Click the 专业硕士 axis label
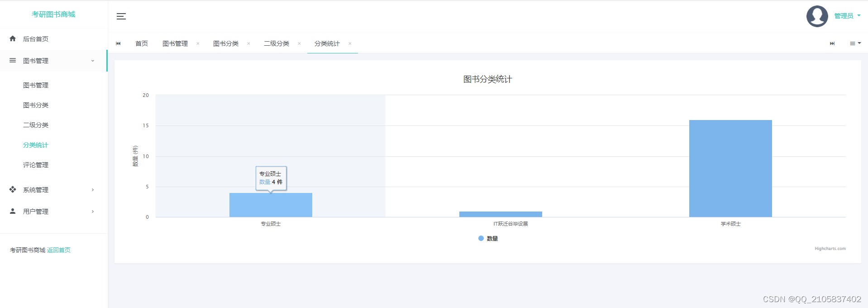Viewport: 868px width, 308px height. [x=271, y=224]
